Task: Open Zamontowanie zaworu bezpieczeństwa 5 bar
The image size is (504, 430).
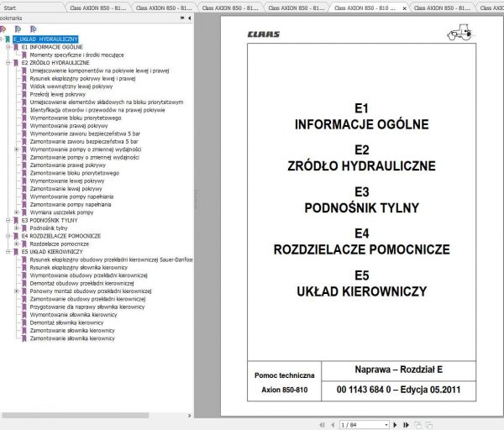Action: [84, 142]
